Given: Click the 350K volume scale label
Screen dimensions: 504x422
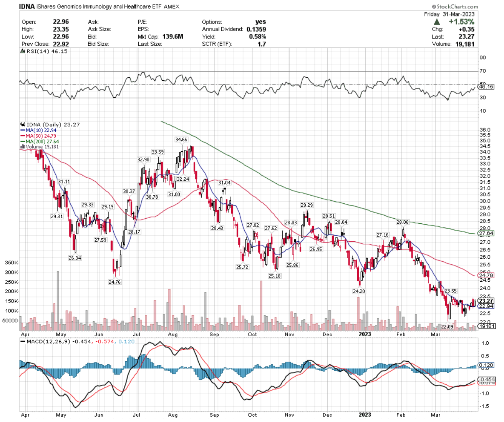Looking at the screenshot, I should point(11,263).
